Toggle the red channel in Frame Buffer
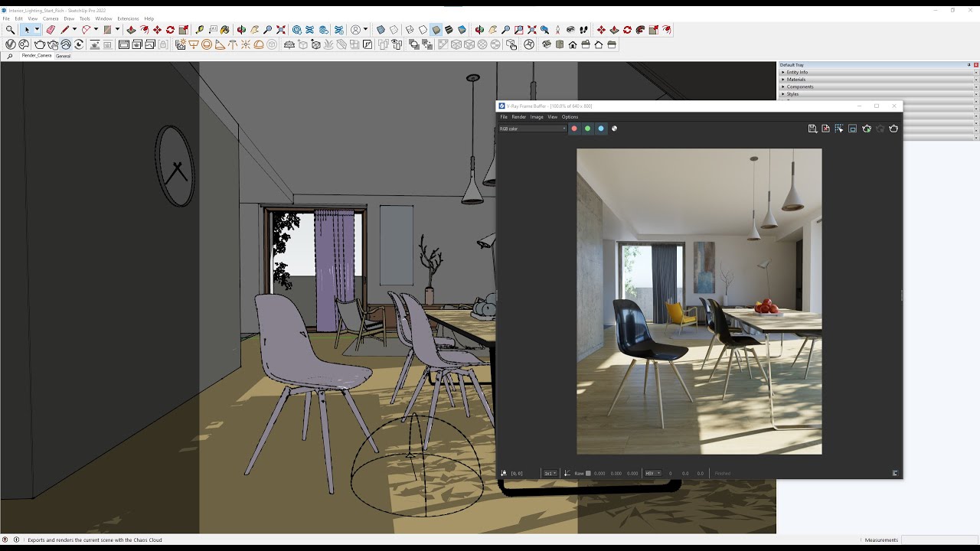Image resolution: width=980 pixels, height=551 pixels. click(x=574, y=129)
